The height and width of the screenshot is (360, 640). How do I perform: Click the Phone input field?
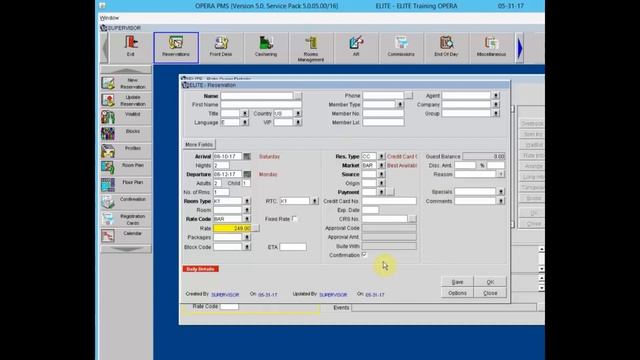(x=383, y=96)
